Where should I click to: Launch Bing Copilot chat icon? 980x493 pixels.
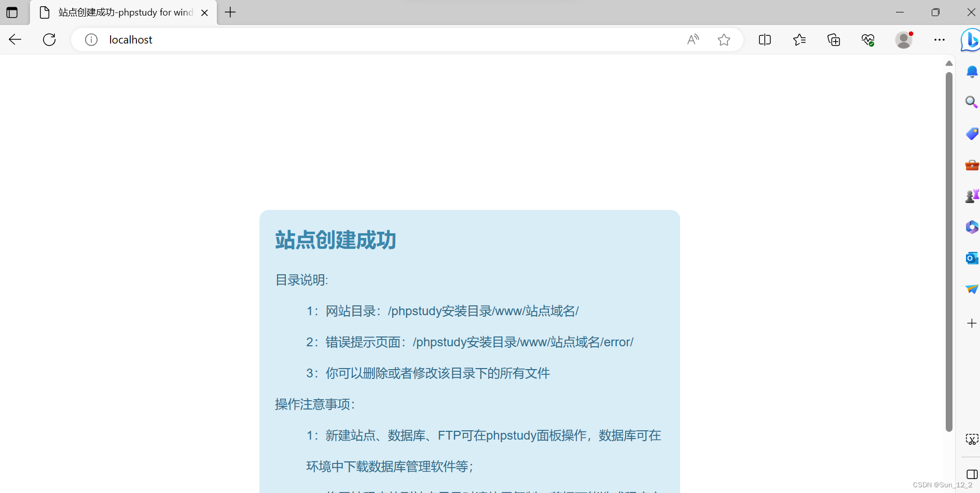click(x=970, y=40)
